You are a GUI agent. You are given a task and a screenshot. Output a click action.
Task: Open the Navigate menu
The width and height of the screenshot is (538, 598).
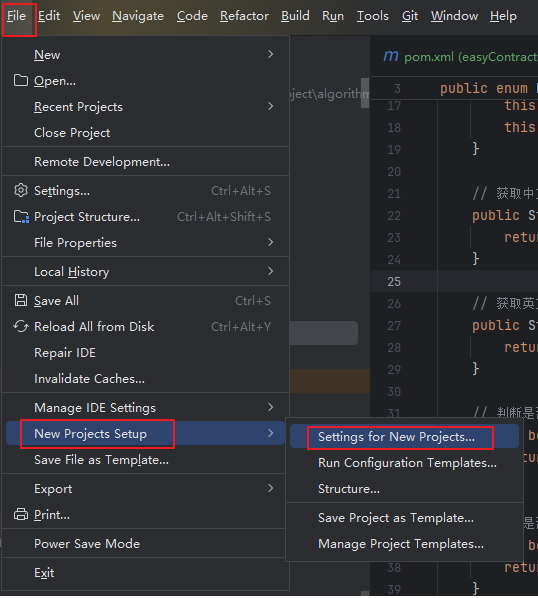point(138,16)
